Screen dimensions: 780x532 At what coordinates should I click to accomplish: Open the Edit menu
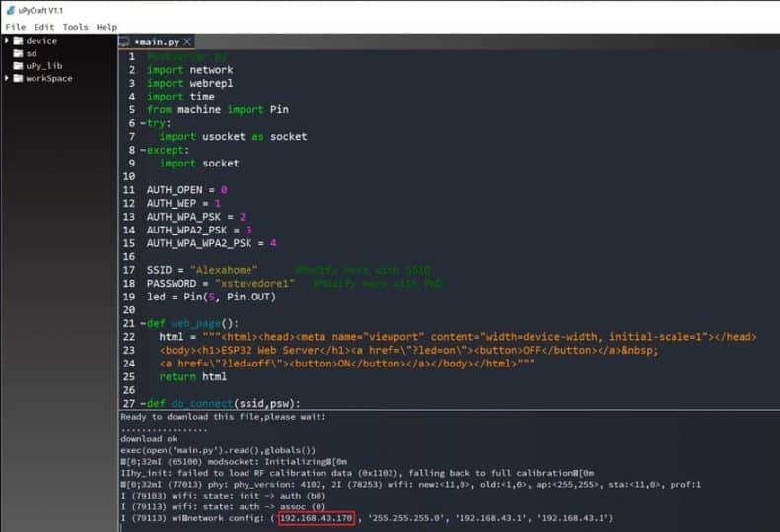43,27
